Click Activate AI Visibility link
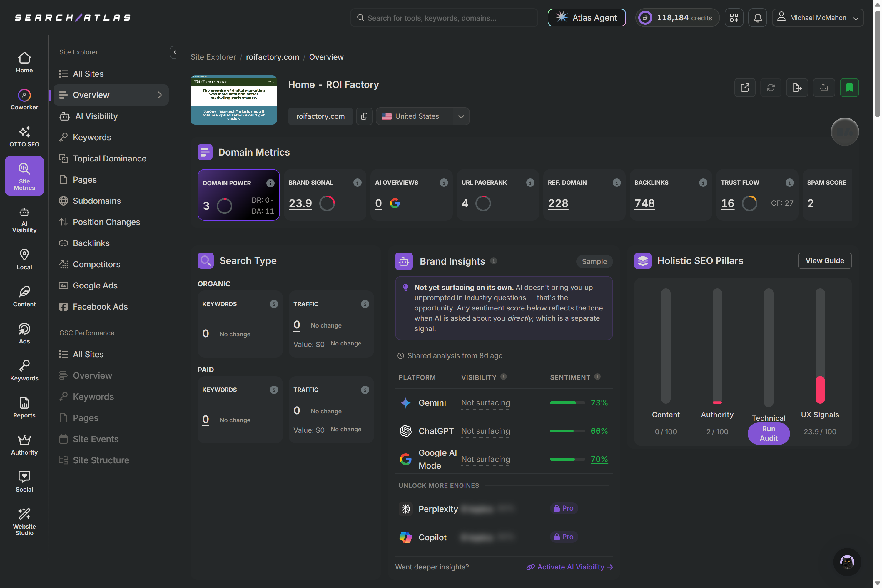This screenshot has width=882, height=588. point(570,567)
